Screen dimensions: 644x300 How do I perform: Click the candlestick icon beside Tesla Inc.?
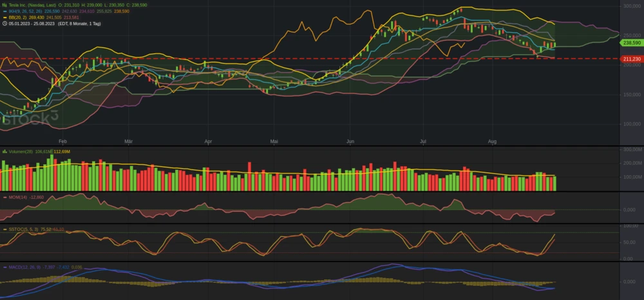5,5
